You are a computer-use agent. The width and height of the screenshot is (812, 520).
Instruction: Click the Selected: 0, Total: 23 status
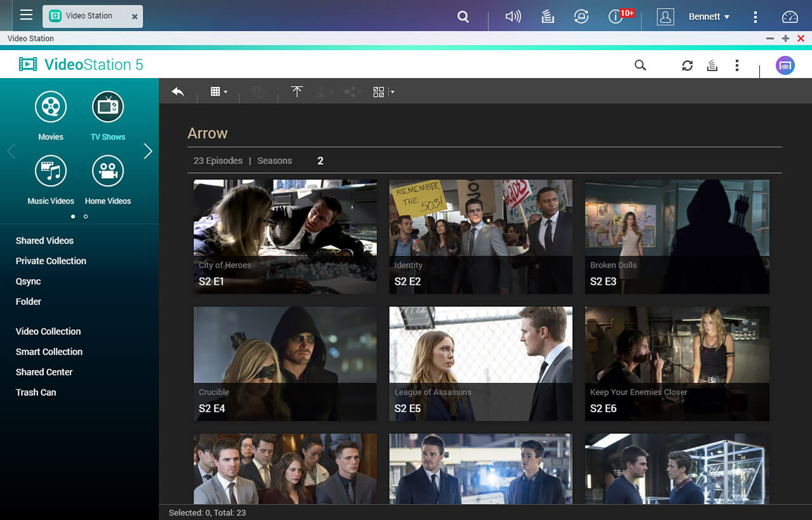pyautogui.click(x=207, y=512)
